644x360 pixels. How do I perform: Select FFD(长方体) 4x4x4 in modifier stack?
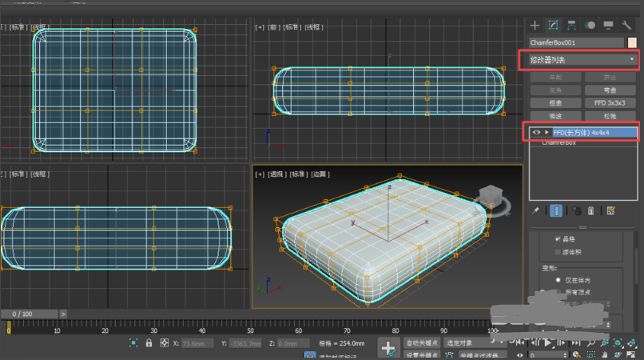594,133
